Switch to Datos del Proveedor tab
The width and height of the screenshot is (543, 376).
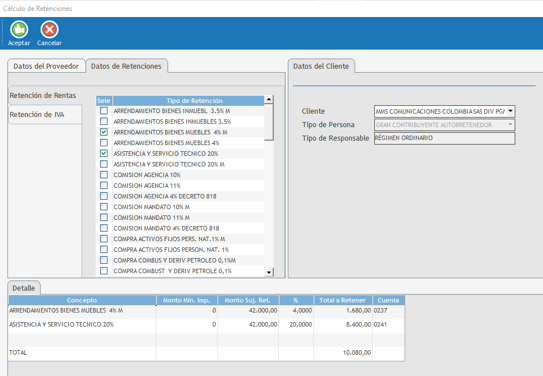[46, 66]
